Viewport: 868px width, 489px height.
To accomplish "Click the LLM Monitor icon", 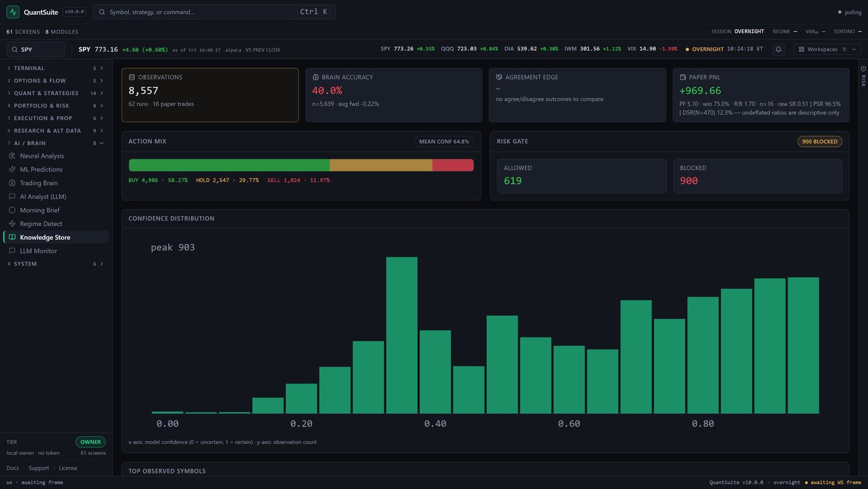I will 12,251.
